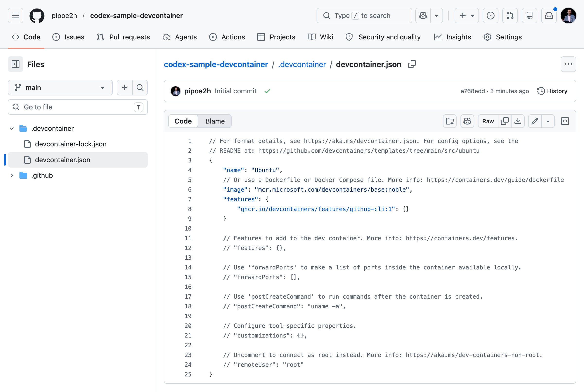Open repositories icon in header
The image size is (584, 392).
pyautogui.click(x=529, y=16)
